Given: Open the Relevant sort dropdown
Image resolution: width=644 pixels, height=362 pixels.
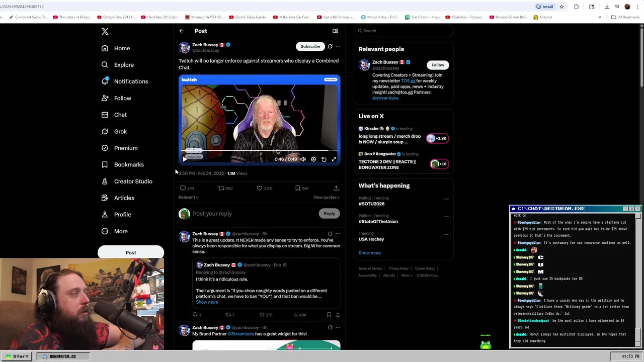Looking at the screenshot, I should (x=189, y=197).
